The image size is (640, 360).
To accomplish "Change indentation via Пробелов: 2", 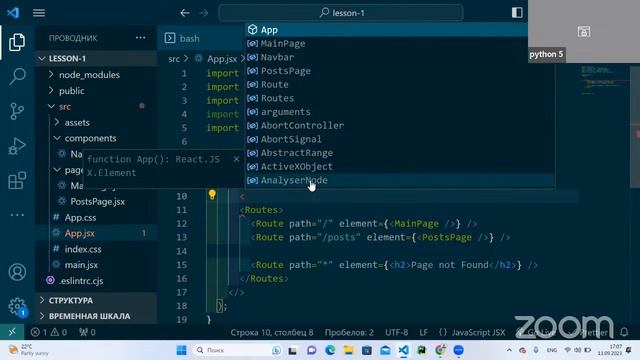I will pyautogui.click(x=349, y=332).
